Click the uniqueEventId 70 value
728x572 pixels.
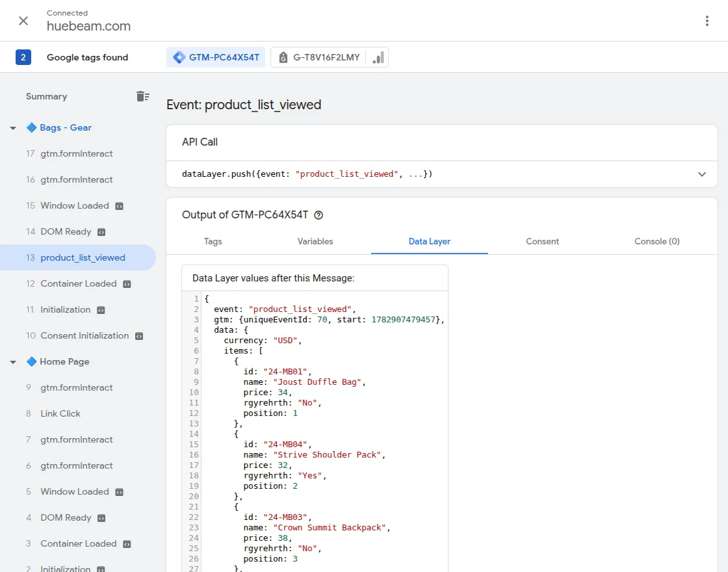point(322,319)
